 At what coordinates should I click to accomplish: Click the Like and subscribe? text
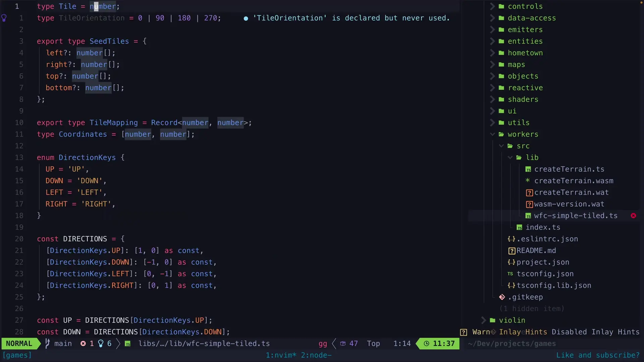tap(598, 355)
